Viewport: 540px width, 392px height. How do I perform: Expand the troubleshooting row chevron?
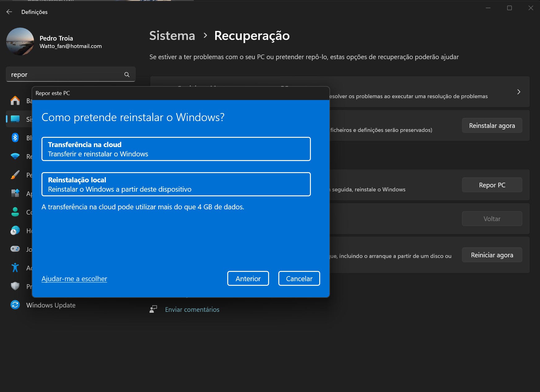click(x=519, y=92)
